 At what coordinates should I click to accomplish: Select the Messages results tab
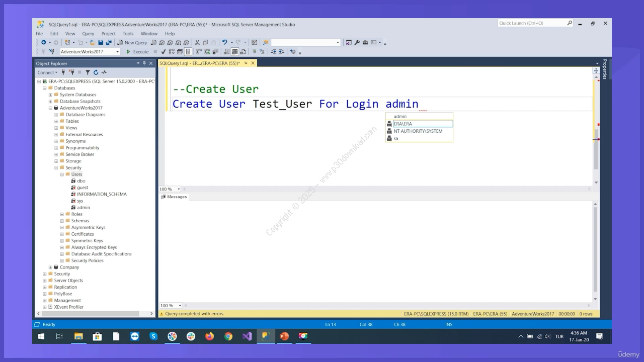174,197
